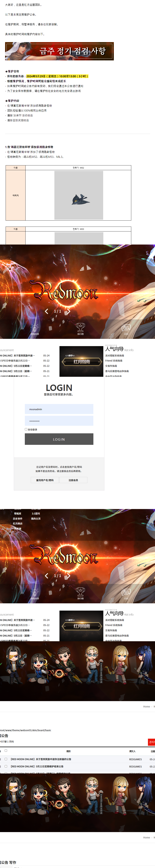Tick the checkbox for the 5月22日定期维护结束公告 row
155x868 pixels.
tap(6, 766)
